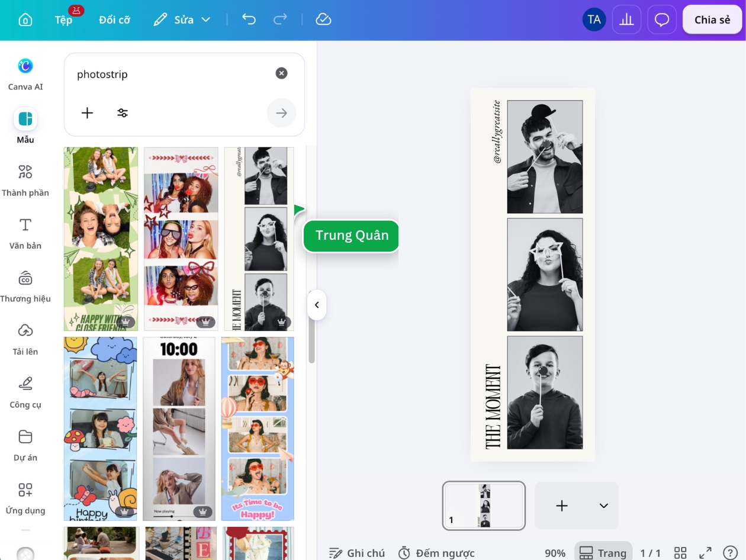
Task: Open the Văn bản text tab
Action: click(x=25, y=233)
